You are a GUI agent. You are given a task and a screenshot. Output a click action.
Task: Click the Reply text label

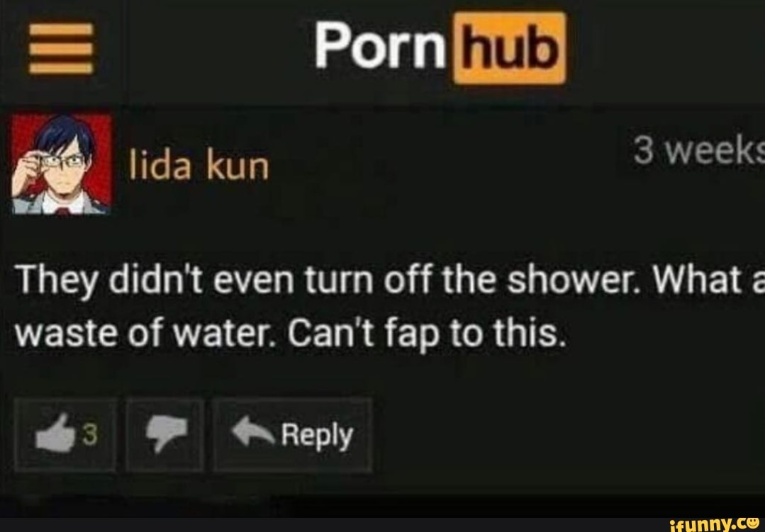(x=317, y=435)
